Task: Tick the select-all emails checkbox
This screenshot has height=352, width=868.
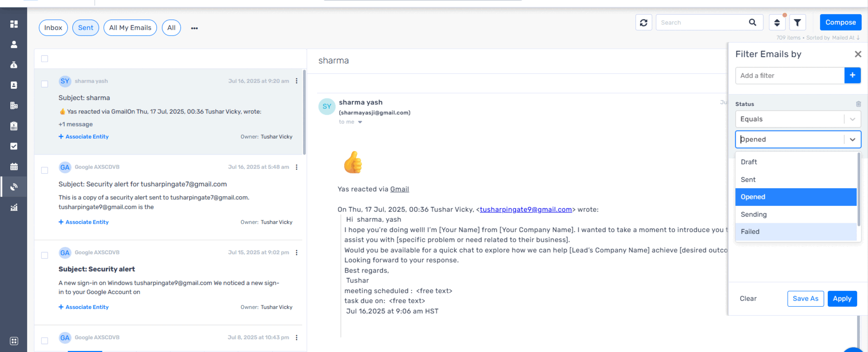Action: (44, 59)
